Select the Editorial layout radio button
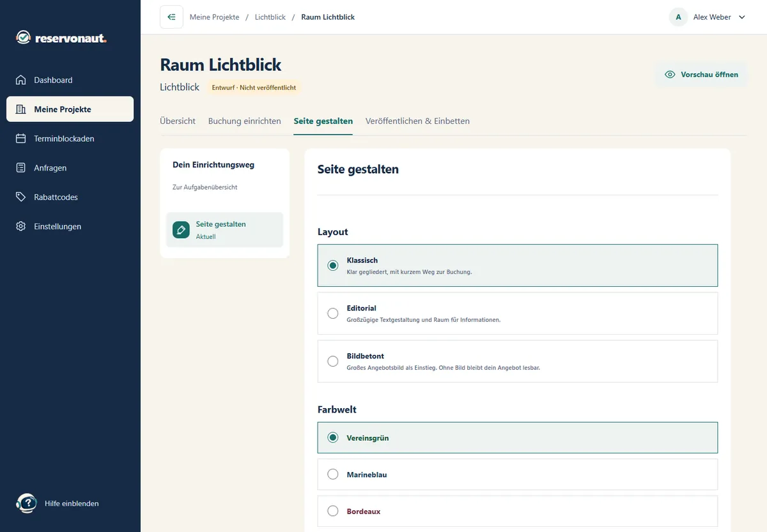Screen dimensions: 767x532 (x=332, y=314)
